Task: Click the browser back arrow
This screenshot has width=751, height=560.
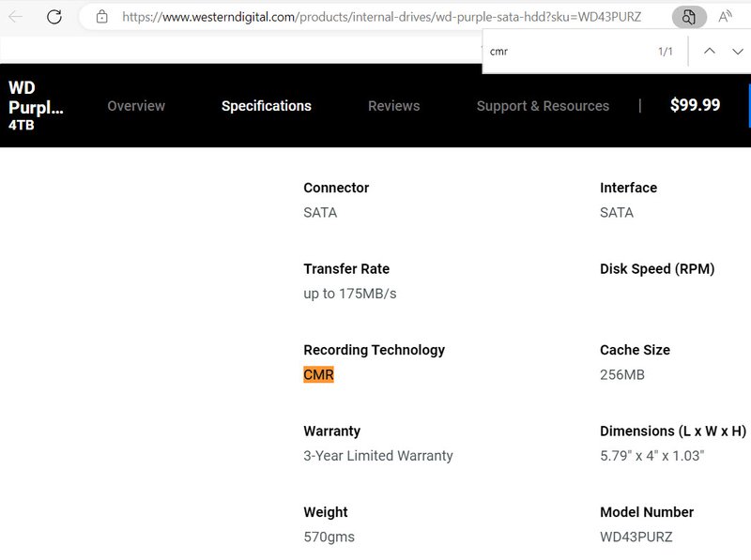Action: (15, 17)
